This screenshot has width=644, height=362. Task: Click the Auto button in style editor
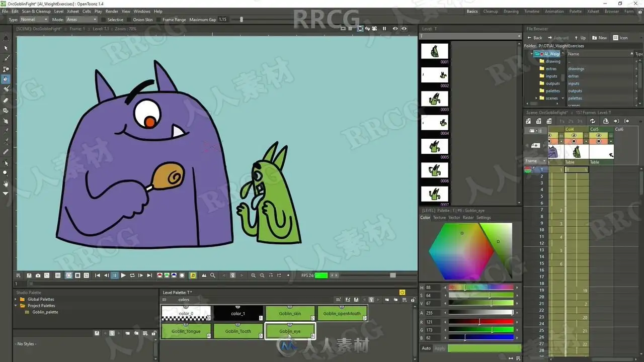point(426,348)
